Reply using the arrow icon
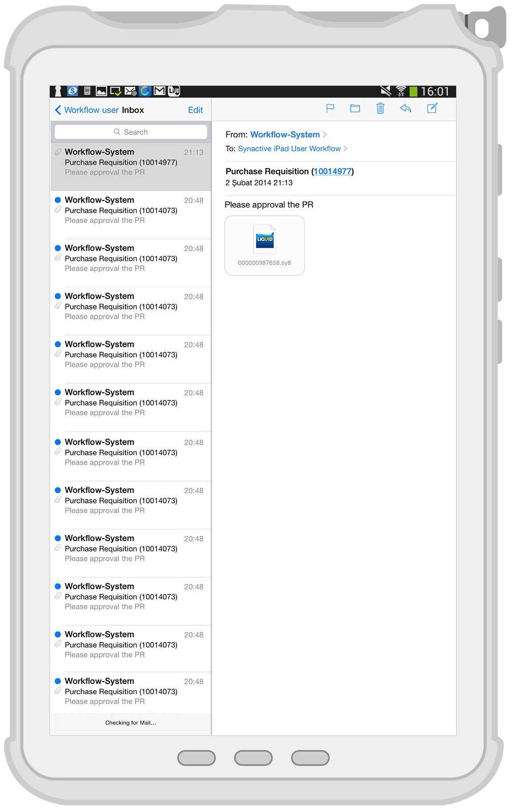 (x=405, y=108)
